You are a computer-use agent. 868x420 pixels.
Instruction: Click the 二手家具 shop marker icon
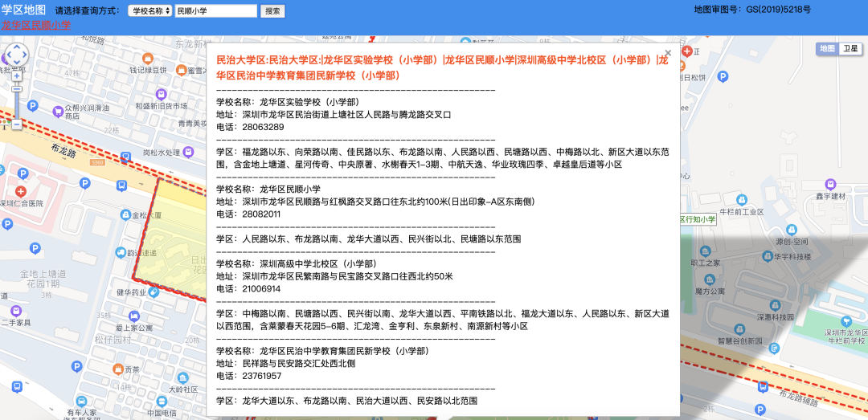pyautogui.click(x=16, y=311)
